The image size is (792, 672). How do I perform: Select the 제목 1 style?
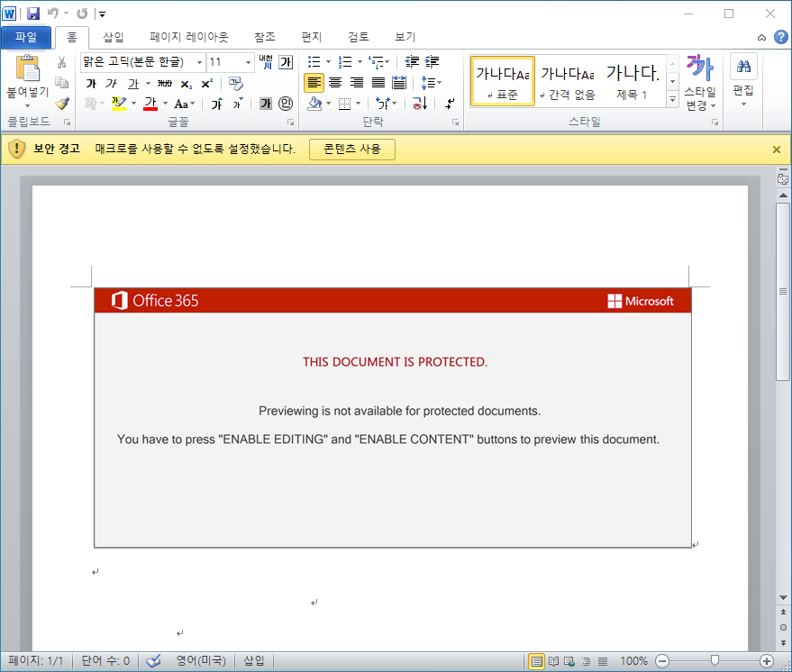pyautogui.click(x=633, y=81)
